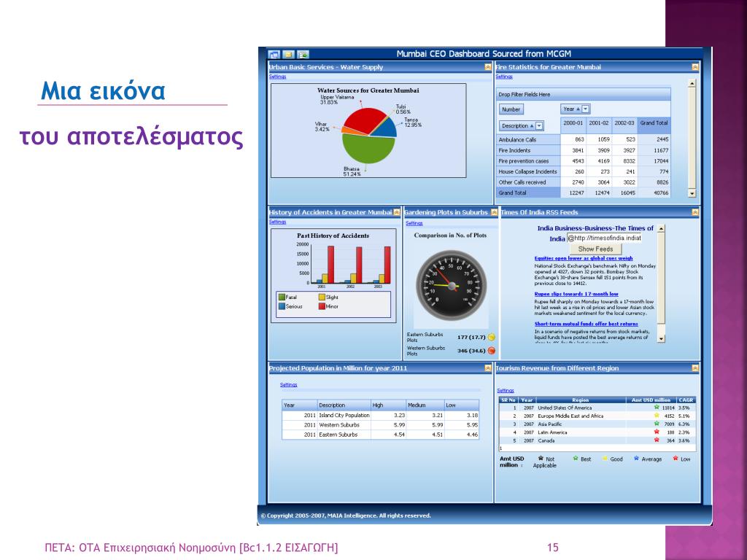Open Settings link in Water Supply panel
This screenshot has width=747, height=560.
277,77
